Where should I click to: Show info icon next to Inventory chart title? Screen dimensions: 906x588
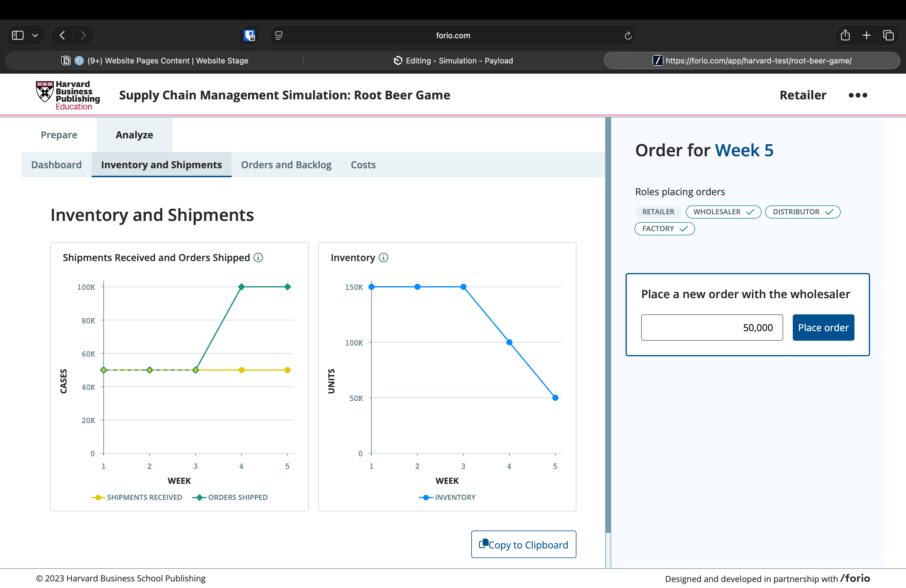click(x=384, y=257)
